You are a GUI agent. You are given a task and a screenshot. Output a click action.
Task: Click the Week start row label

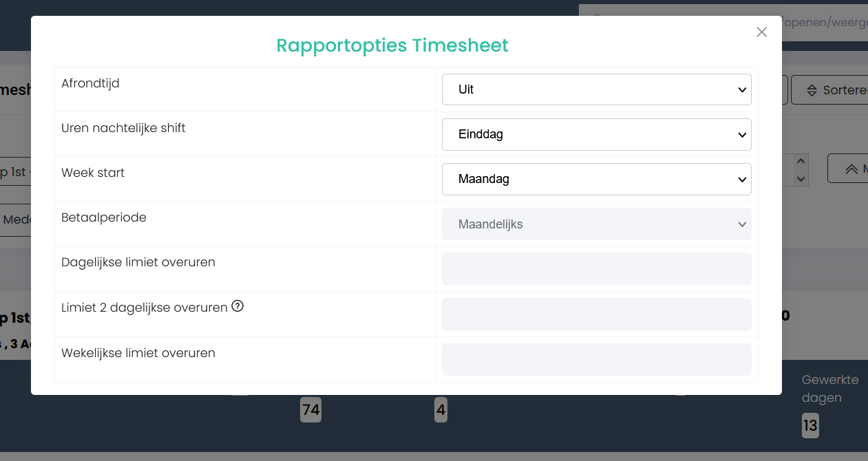pos(93,173)
